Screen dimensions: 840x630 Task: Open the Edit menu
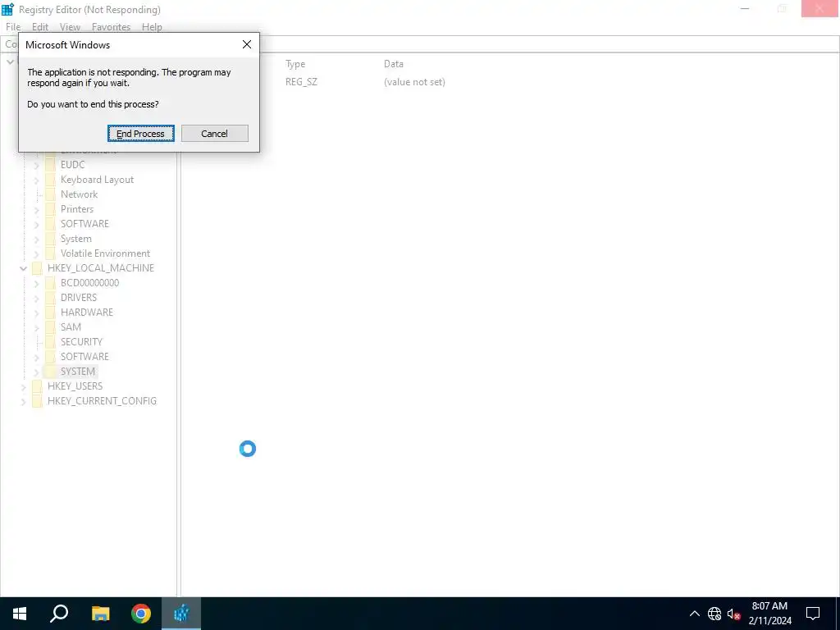click(x=39, y=27)
